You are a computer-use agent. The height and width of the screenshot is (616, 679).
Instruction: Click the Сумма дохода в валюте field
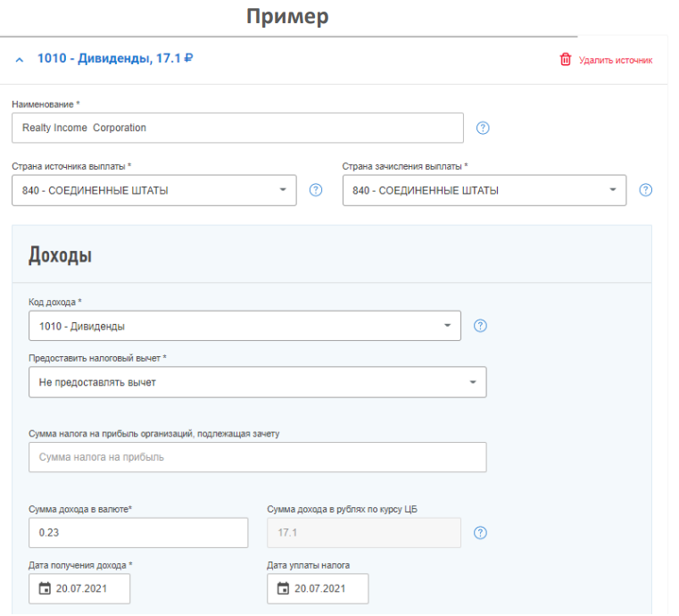[x=138, y=532]
